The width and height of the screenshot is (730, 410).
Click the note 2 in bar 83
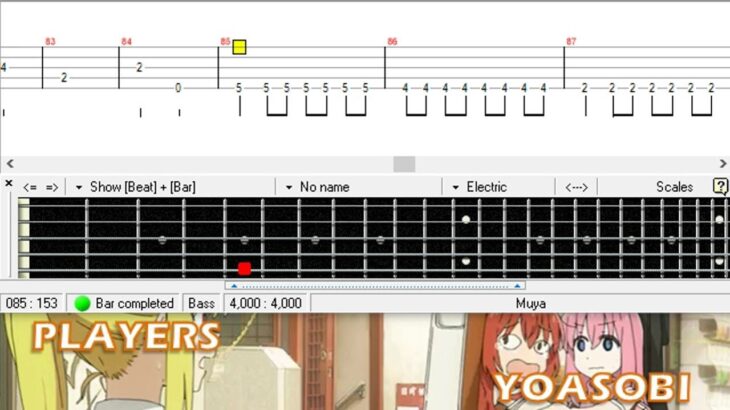pos(64,78)
